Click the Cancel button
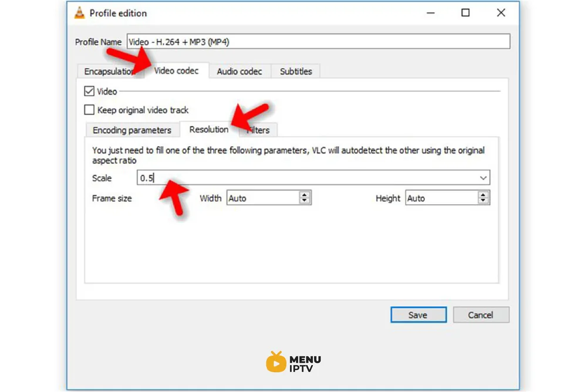The width and height of the screenshot is (587, 392). 481,315
